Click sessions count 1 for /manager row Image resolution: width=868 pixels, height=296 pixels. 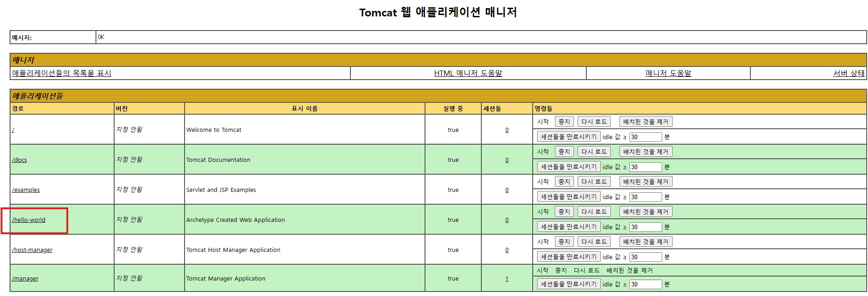point(507,279)
